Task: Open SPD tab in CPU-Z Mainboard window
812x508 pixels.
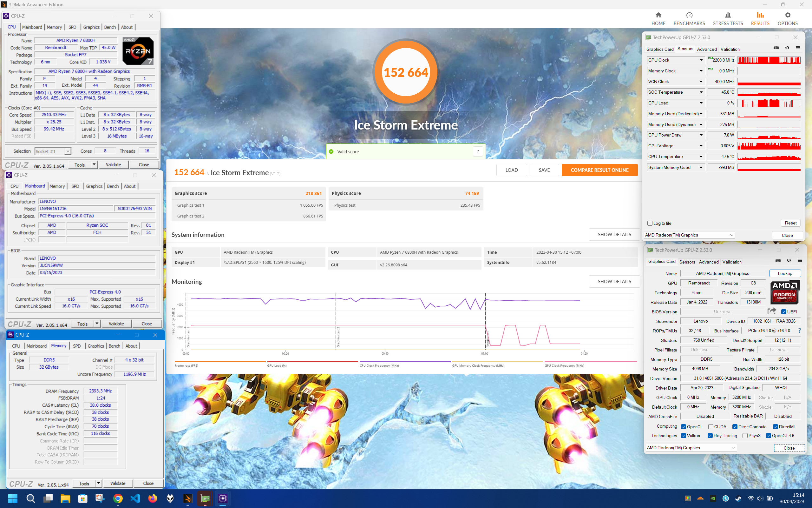Action: click(75, 186)
